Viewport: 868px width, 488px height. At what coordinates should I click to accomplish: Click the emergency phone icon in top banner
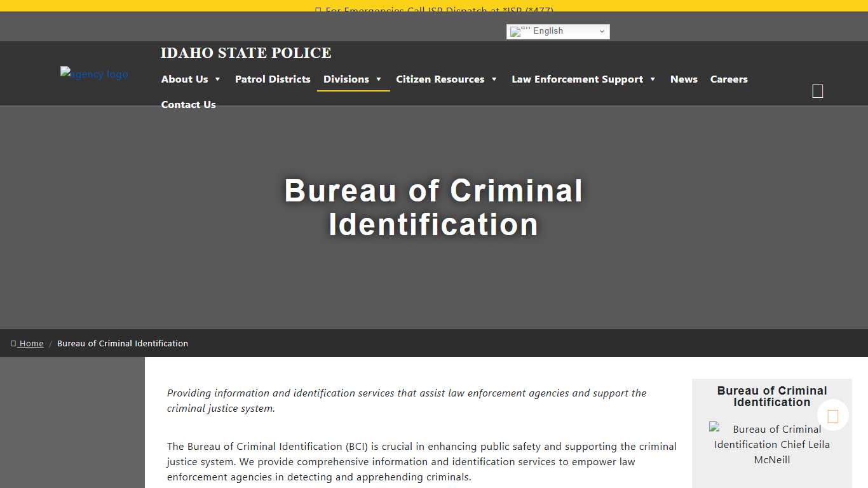click(x=318, y=11)
